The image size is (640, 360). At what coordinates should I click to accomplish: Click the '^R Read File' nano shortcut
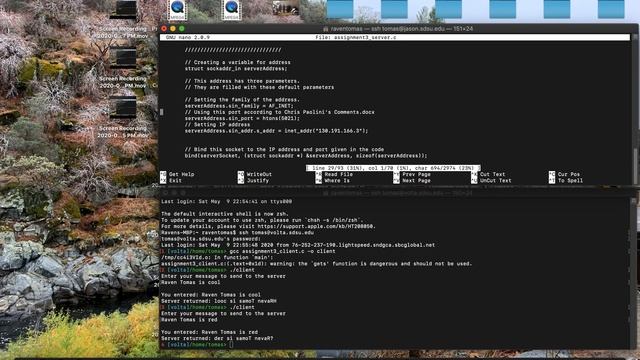[x=334, y=174]
